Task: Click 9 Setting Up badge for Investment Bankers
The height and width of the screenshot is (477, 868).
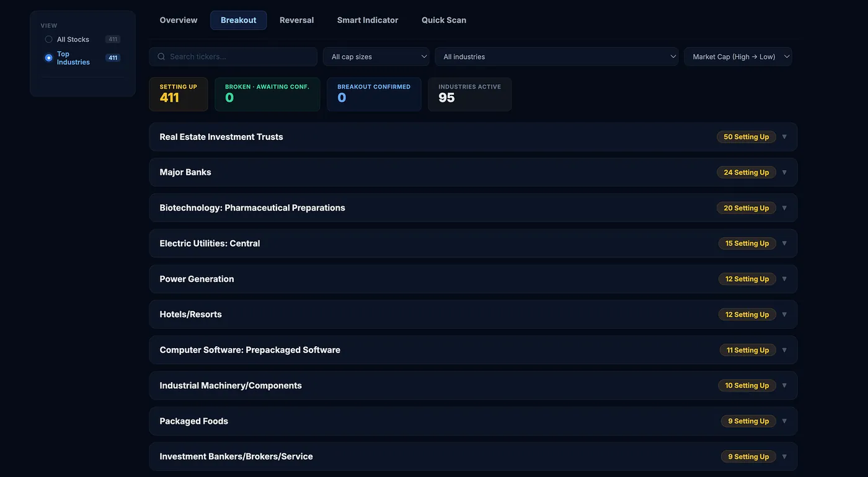Action: point(748,457)
